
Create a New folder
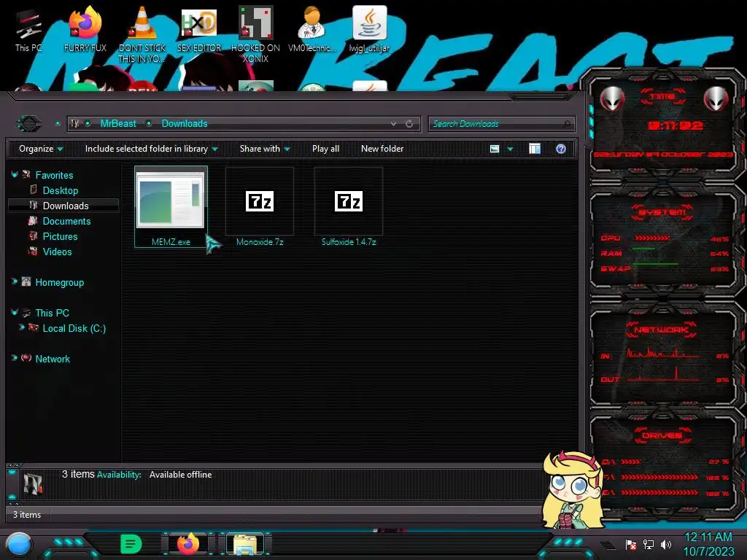[x=382, y=149]
